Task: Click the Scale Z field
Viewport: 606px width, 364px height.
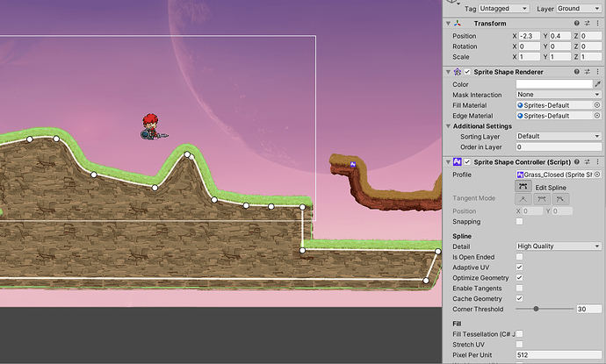Action: pyautogui.click(x=590, y=57)
